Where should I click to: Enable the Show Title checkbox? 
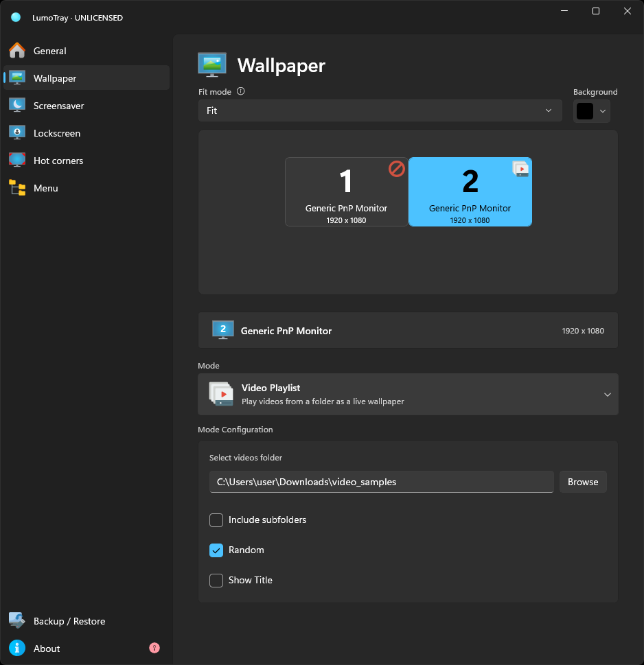click(x=216, y=580)
